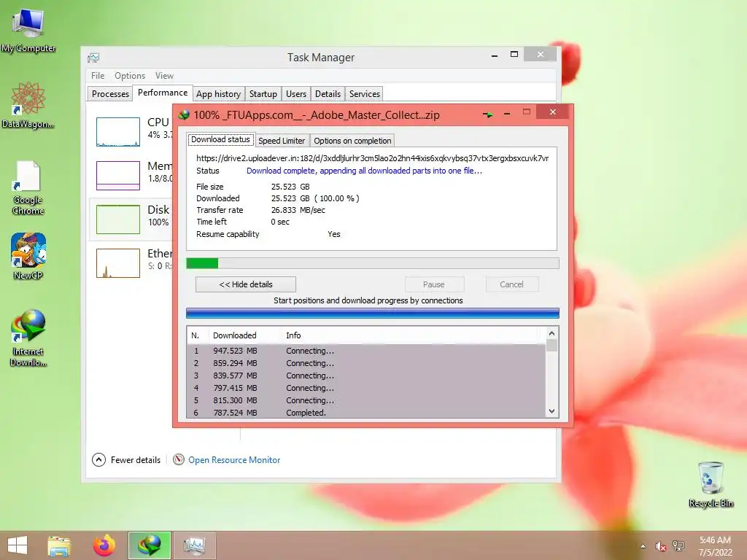
Task: Select connection row 839.577 MB
Action: click(x=366, y=376)
